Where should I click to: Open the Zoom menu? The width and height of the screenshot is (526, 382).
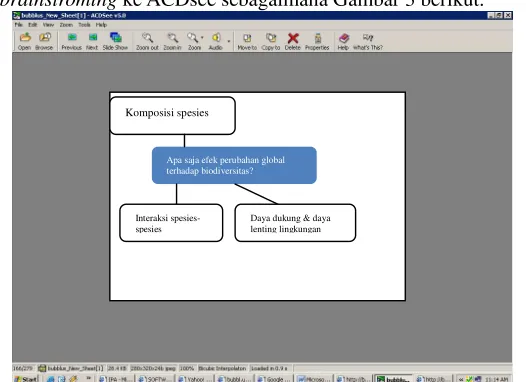click(66, 25)
